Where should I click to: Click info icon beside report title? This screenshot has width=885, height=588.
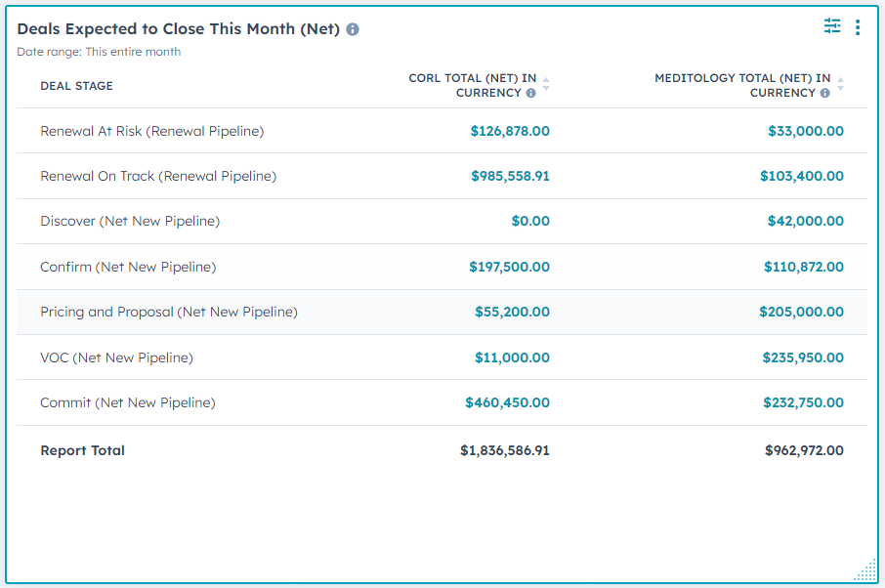pos(353,29)
